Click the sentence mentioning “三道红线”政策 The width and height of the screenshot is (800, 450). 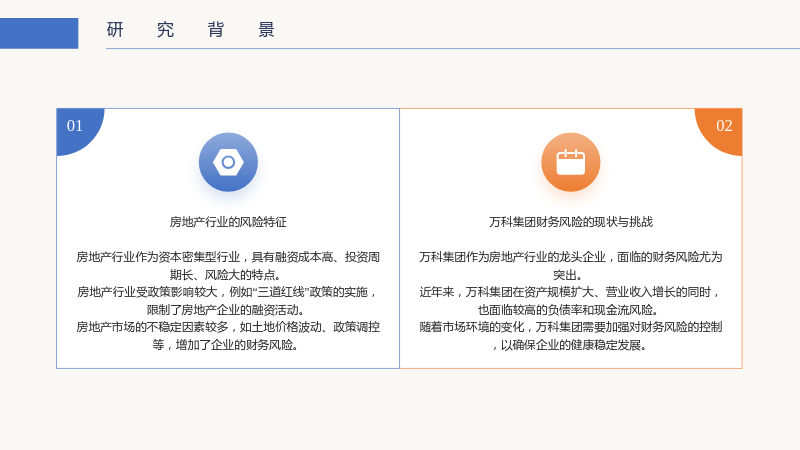tap(228, 301)
